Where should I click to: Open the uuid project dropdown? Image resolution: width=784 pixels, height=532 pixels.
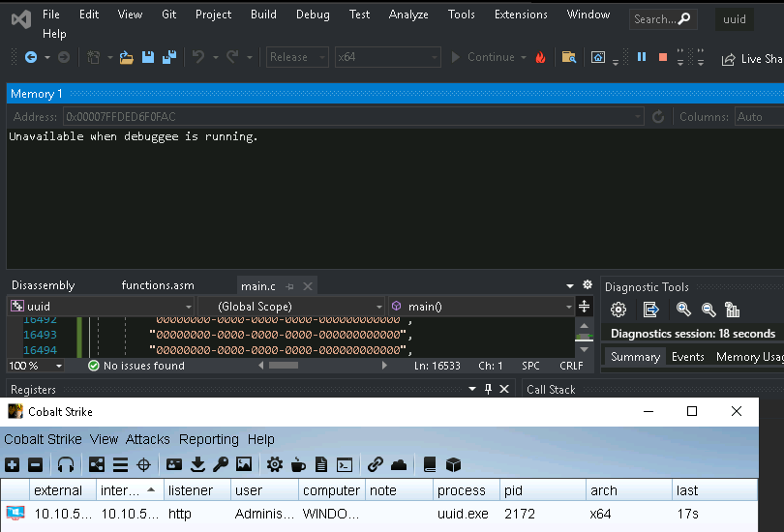tap(102, 307)
